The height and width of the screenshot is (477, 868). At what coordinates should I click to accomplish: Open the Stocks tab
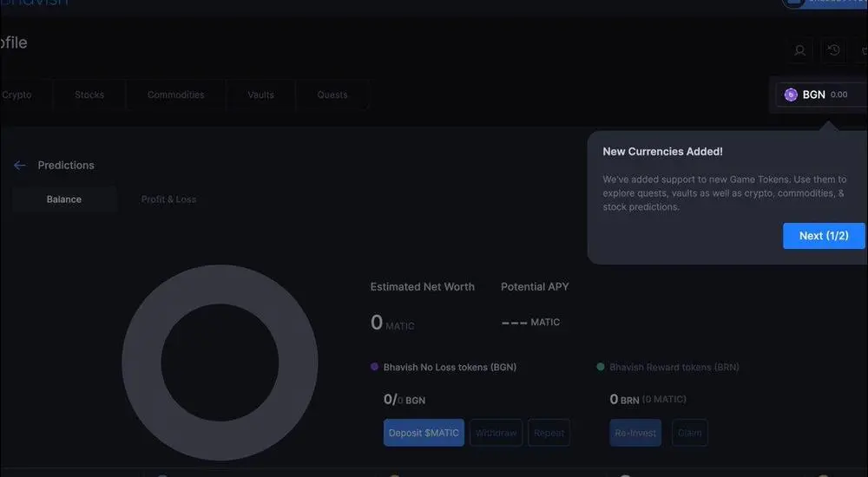(x=89, y=95)
